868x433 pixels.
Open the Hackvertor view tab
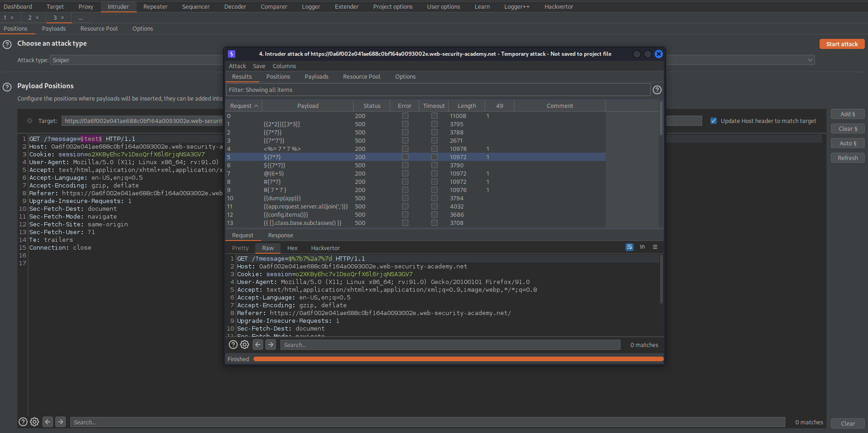(x=325, y=248)
